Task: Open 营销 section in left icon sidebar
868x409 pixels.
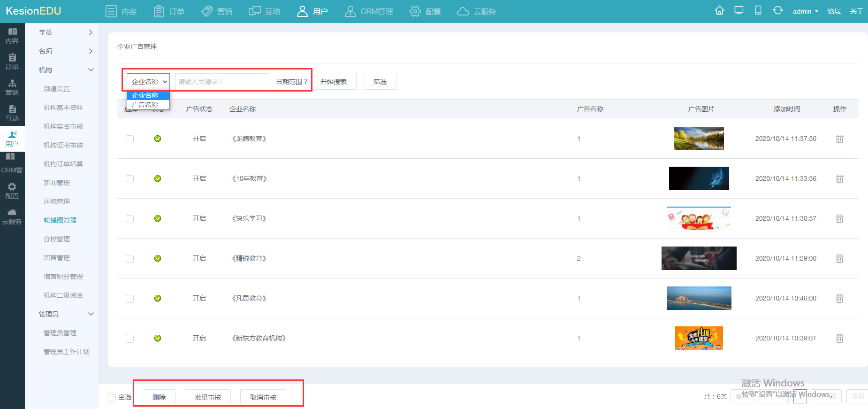Action: pos(12,87)
